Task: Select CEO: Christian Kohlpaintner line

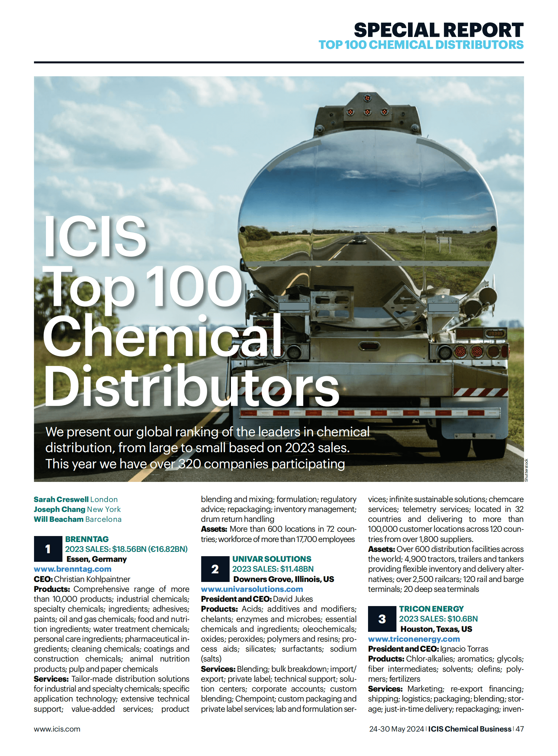Action: tap(82, 579)
